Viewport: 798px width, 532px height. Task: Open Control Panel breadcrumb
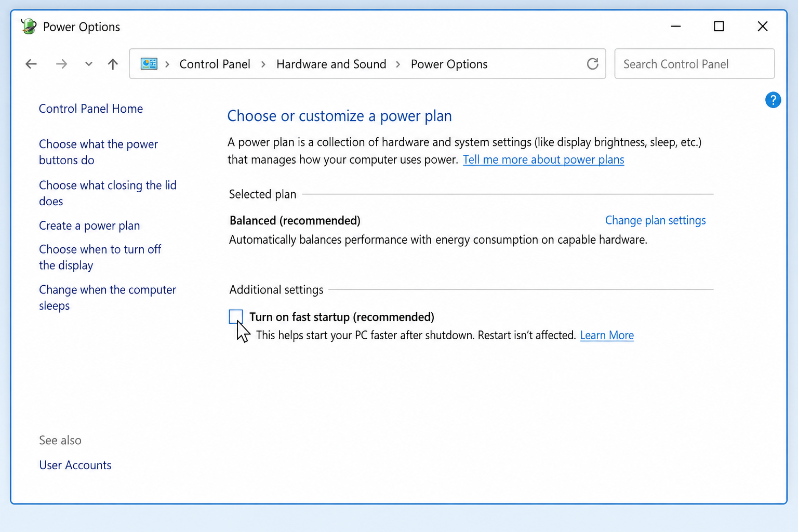[x=215, y=64]
